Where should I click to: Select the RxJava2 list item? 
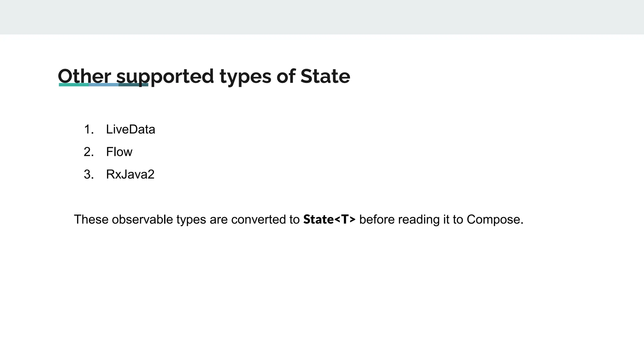[130, 174]
